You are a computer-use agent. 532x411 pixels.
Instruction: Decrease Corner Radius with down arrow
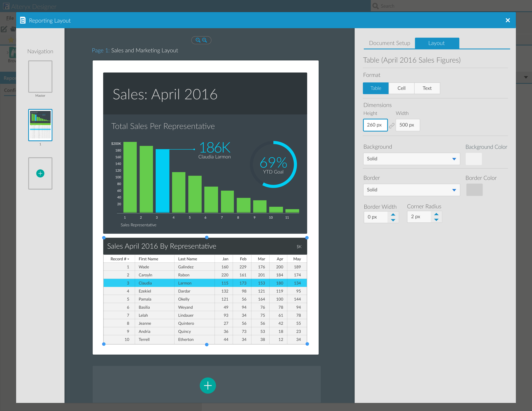click(x=436, y=220)
